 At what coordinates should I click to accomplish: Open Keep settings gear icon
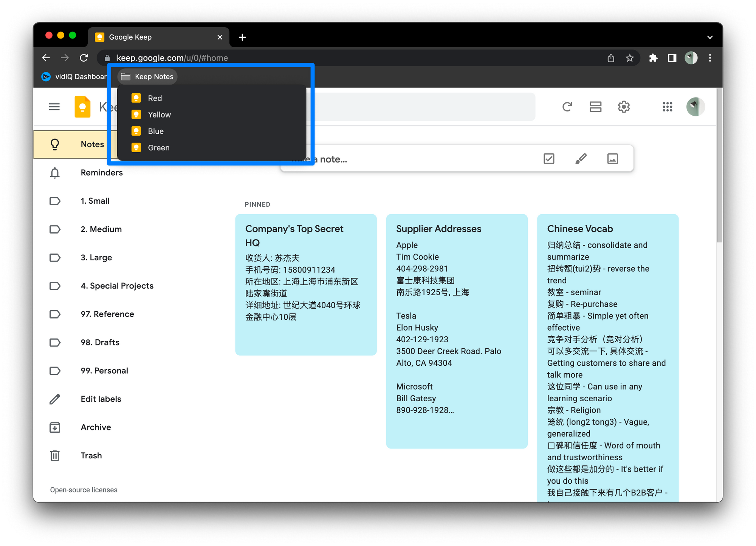click(x=624, y=107)
